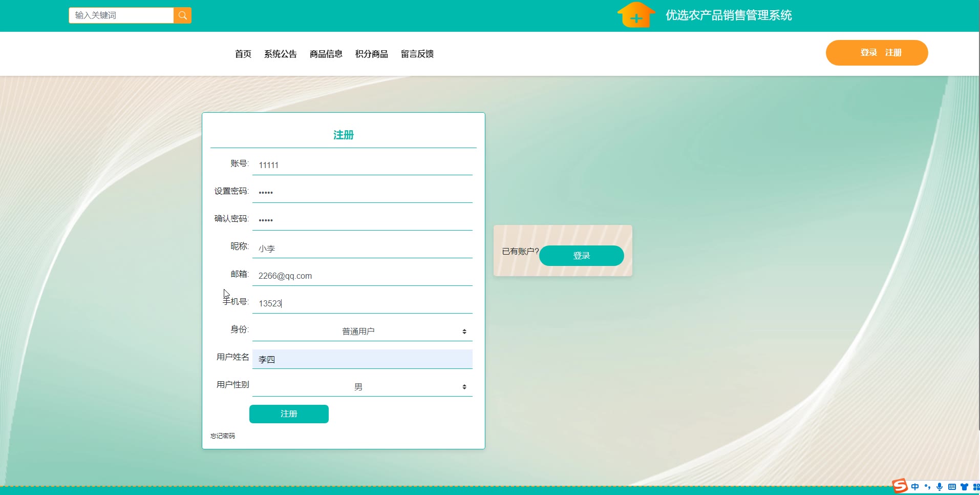This screenshot has width=980, height=495.
Task: Toggle the 中 Chinese input mode icon
Action: (x=915, y=487)
